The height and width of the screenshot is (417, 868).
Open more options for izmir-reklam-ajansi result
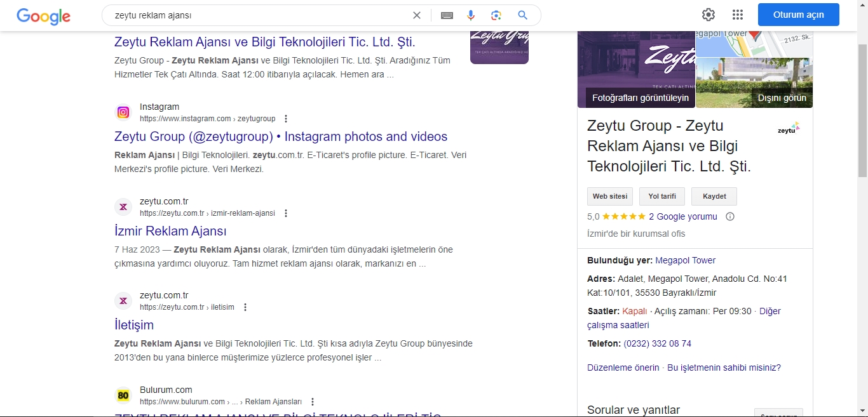(x=286, y=213)
